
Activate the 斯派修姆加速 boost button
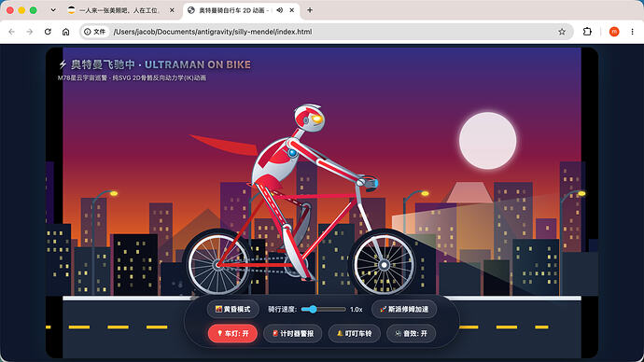(x=404, y=309)
